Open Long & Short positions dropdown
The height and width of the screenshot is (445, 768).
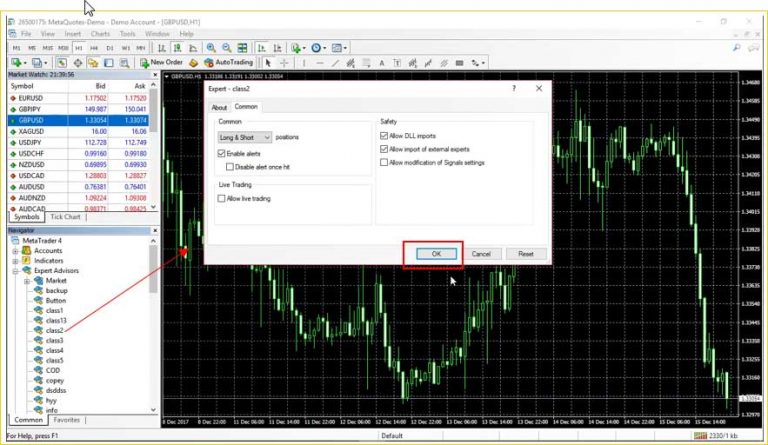pyautogui.click(x=244, y=137)
